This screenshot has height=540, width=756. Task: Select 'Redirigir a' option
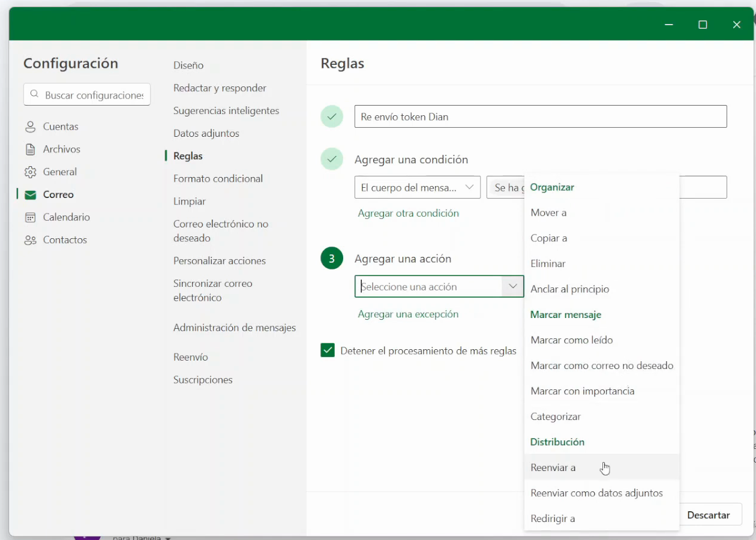602,518
